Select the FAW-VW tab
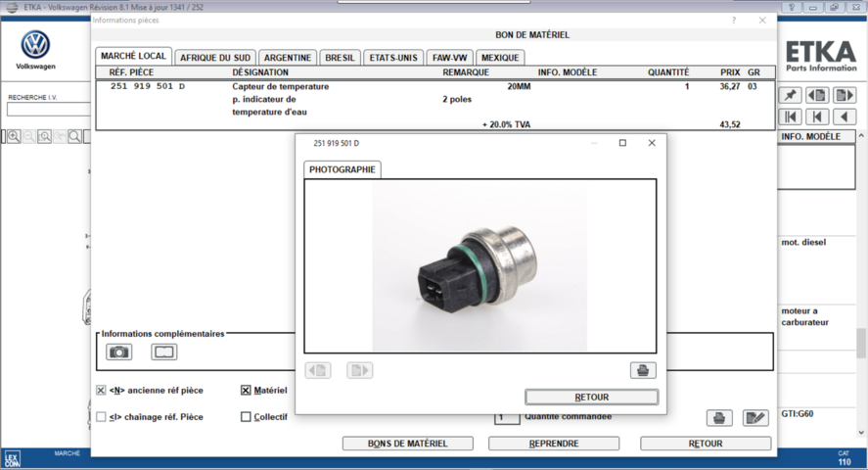This screenshot has height=470, width=868. 449,58
